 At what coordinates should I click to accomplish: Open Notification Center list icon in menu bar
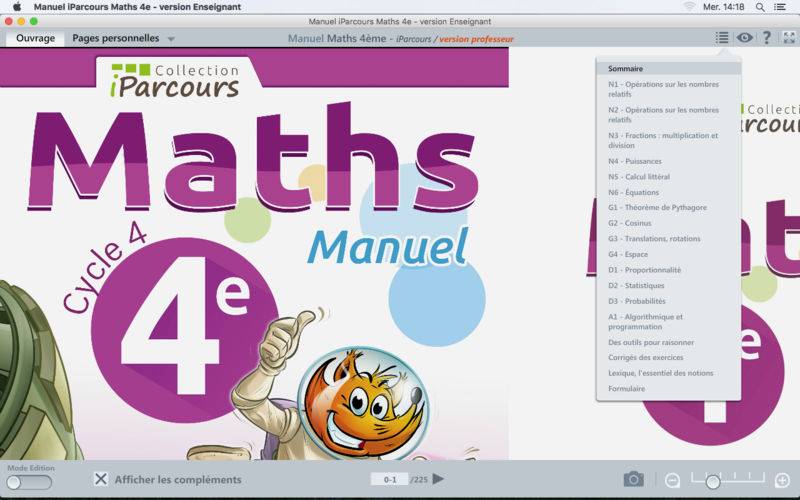[780, 7]
